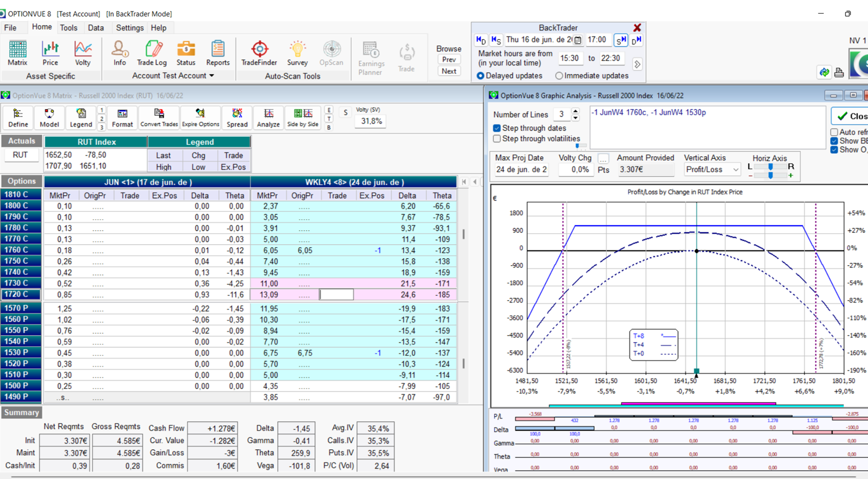868x479 pixels.
Task: Click the Trade icon in ribbon
Action: [406, 58]
